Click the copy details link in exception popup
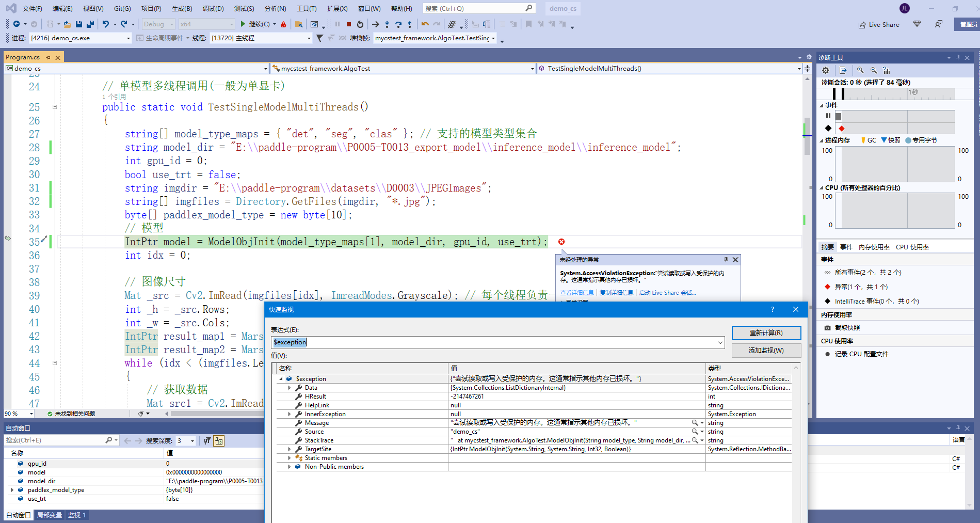The width and height of the screenshot is (980, 523). pos(616,293)
